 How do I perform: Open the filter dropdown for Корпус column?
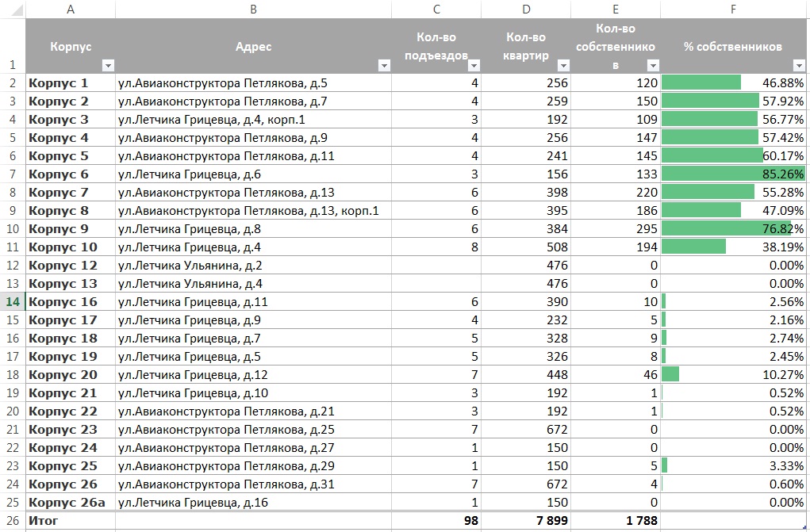[x=108, y=66]
